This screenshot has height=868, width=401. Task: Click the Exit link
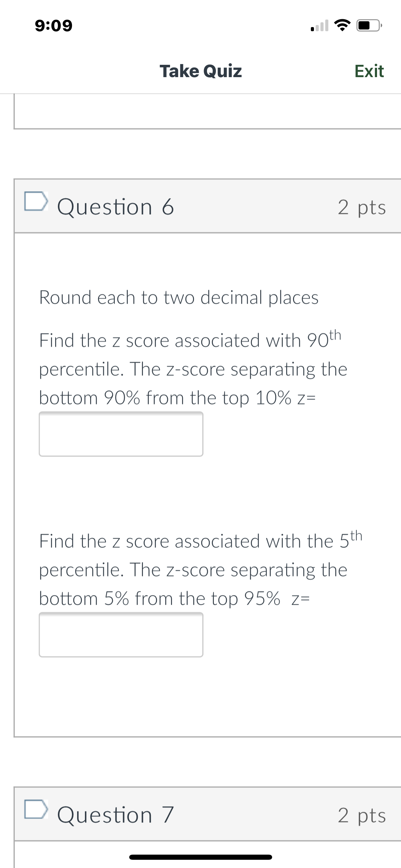pyautogui.click(x=368, y=71)
